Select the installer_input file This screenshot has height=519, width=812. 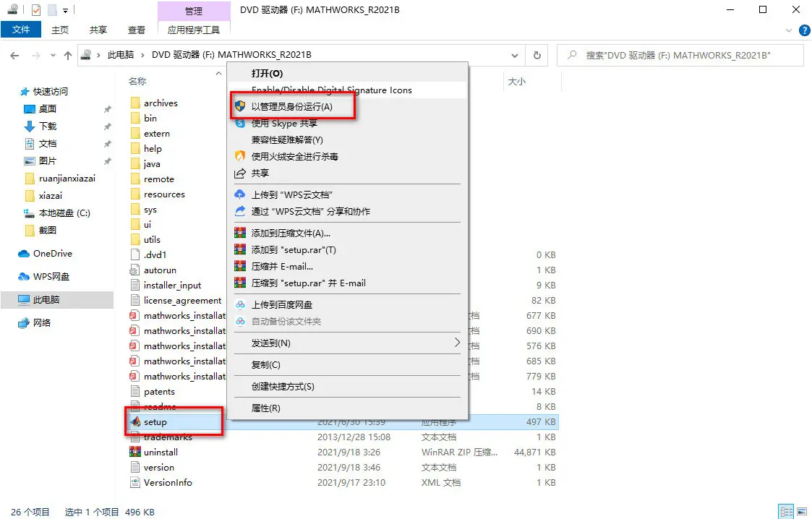pyautogui.click(x=172, y=285)
